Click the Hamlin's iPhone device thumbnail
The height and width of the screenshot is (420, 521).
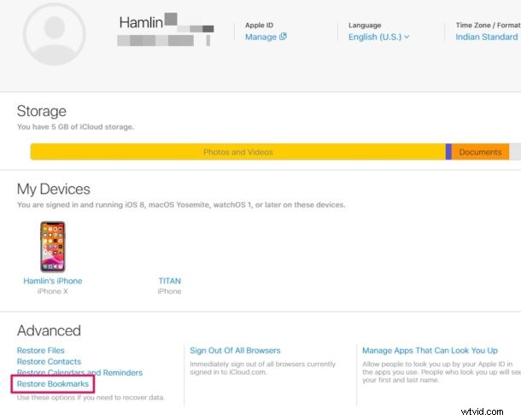(x=52, y=247)
